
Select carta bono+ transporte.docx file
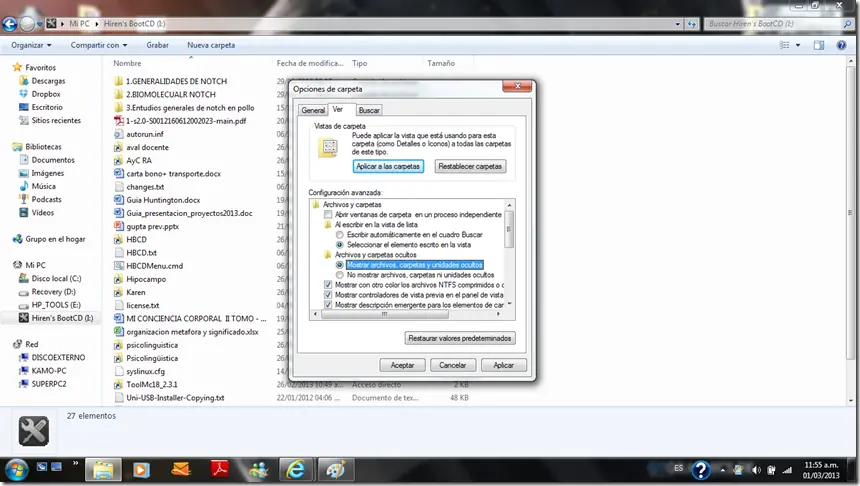(x=173, y=173)
